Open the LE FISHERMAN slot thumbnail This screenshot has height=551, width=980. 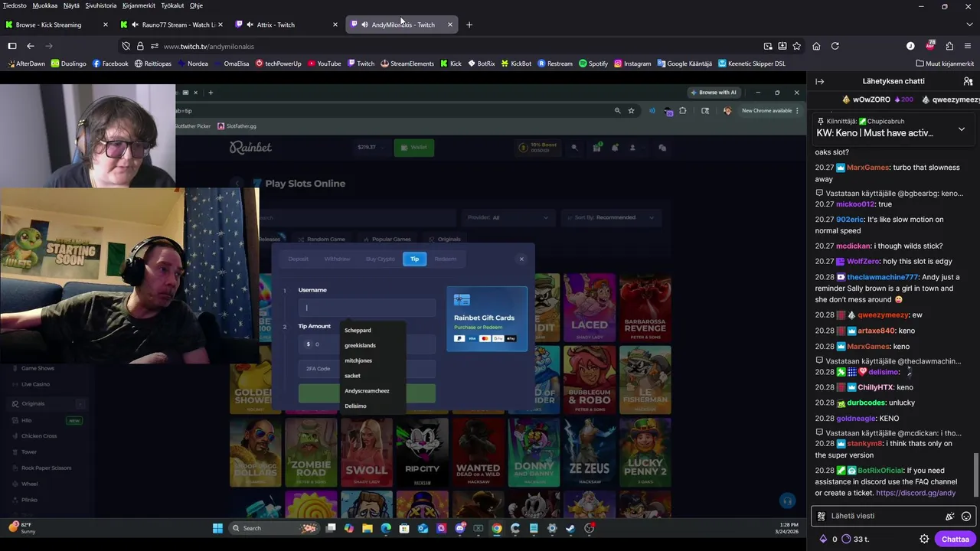645,380
